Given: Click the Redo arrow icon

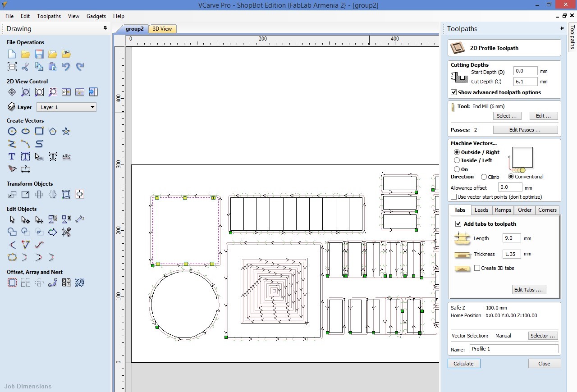Looking at the screenshot, I should (80, 67).
